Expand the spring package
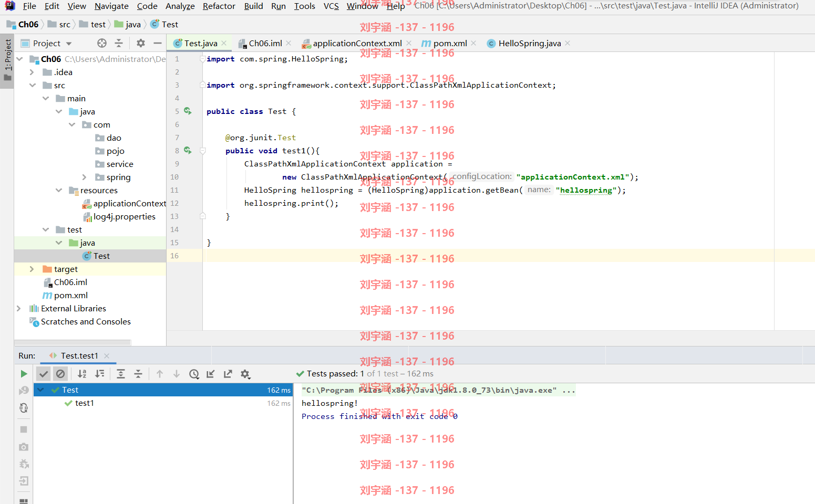 pos(85,177)
